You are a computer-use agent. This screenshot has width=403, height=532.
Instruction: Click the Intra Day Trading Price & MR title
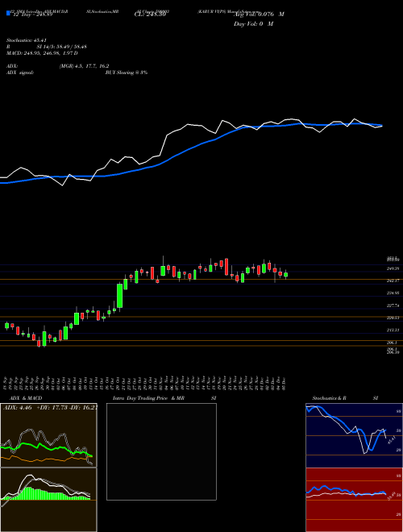pyautogui.click(x=164, y=398)
